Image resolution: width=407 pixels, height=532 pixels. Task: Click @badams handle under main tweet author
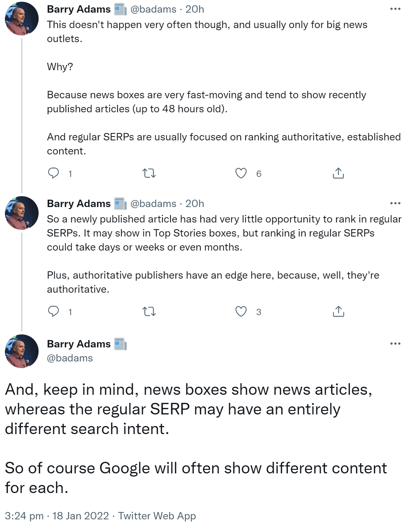click(x=70, y=358)
